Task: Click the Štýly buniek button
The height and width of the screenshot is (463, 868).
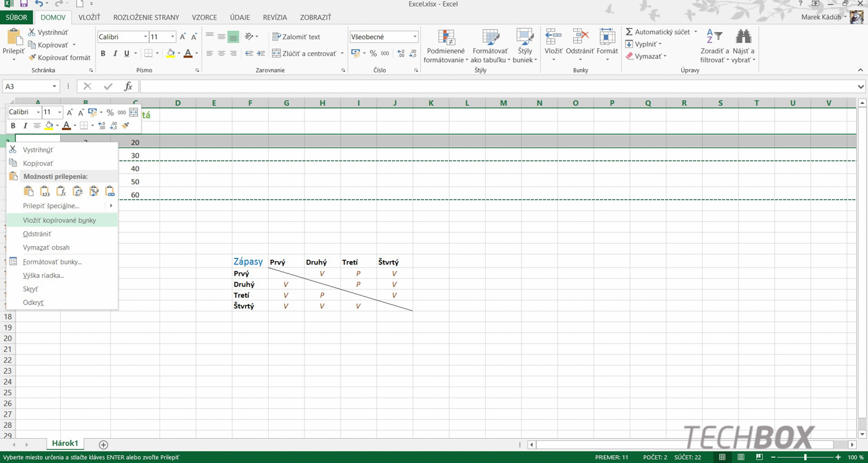Action: coord(524,46)
